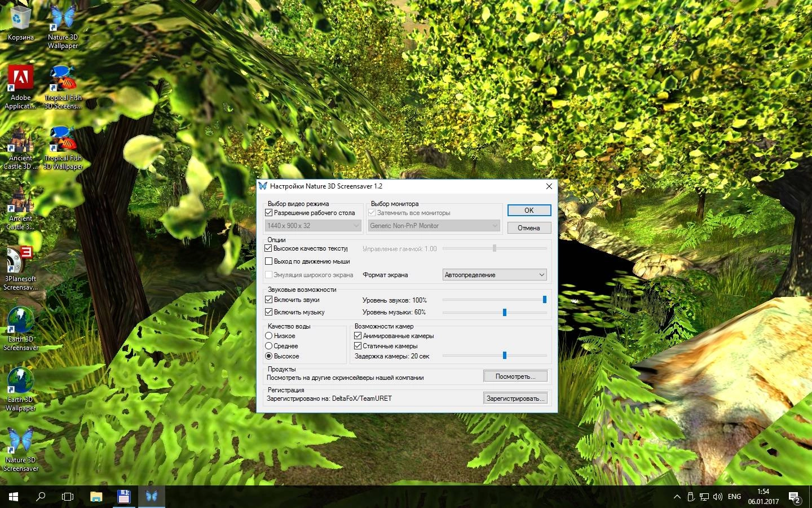Select the Earth 3D Wallpaper shortcut

(21, 389)
